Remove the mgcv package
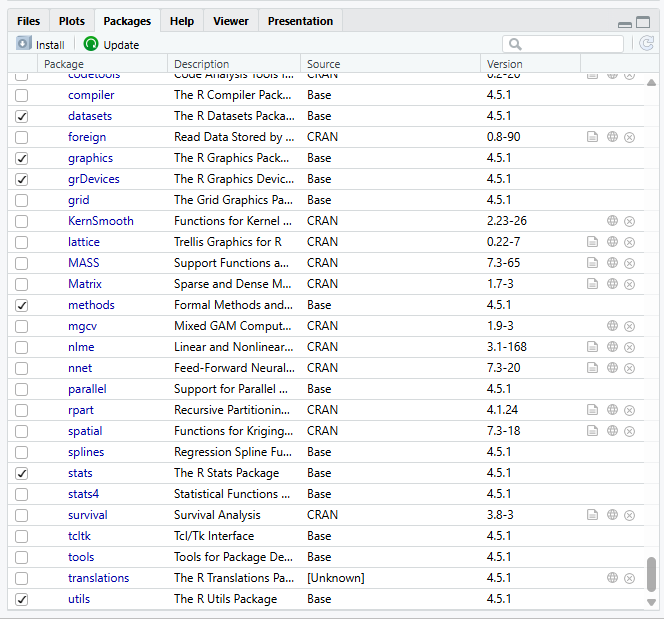This screenshot has width=664, height=619. [630, 326]
